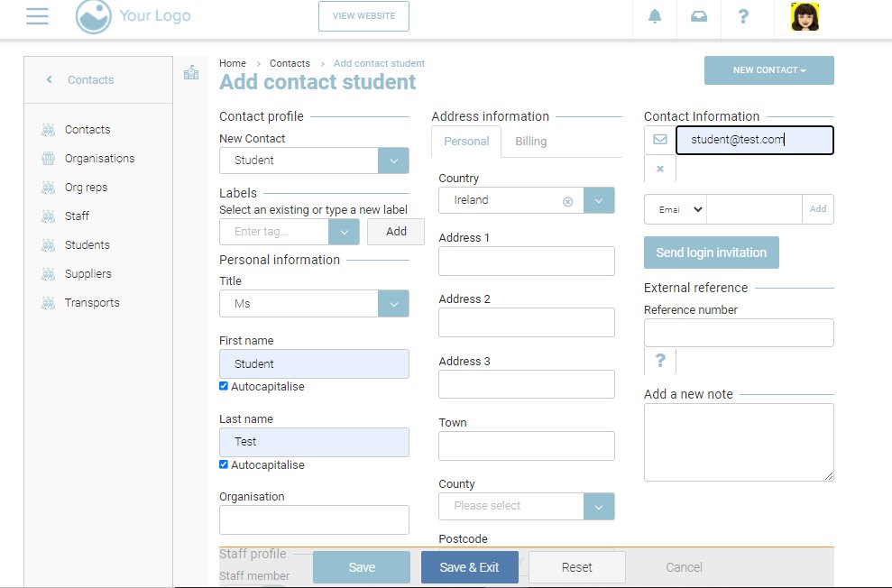Screen dimensions: 892x588
Task: Toggle Autocapitalise under Last name
Action: point(225,464)
